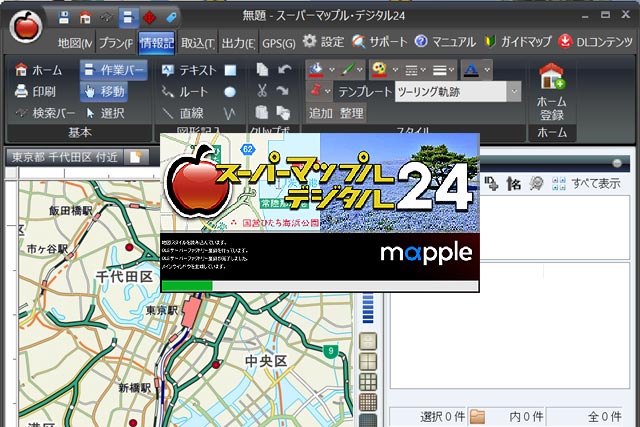Select the 東京都 千代田区 付近 map tab

[x=64, y=157]
